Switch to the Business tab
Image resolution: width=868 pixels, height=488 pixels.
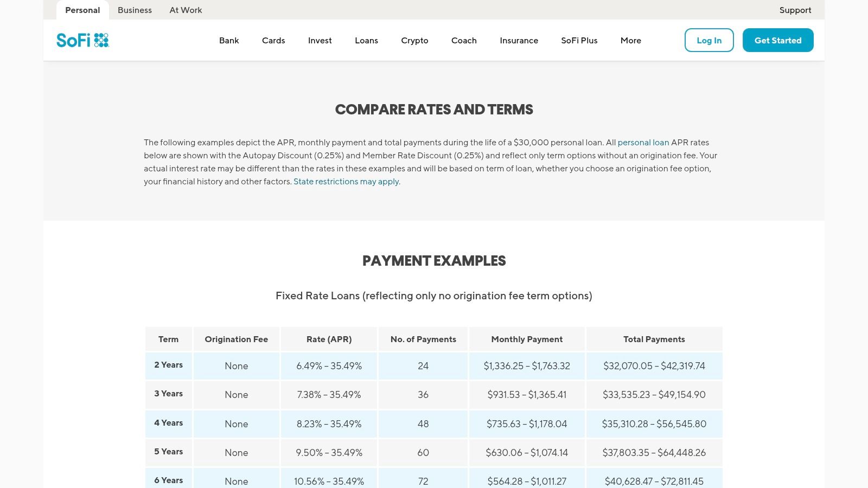pos(135,10)
